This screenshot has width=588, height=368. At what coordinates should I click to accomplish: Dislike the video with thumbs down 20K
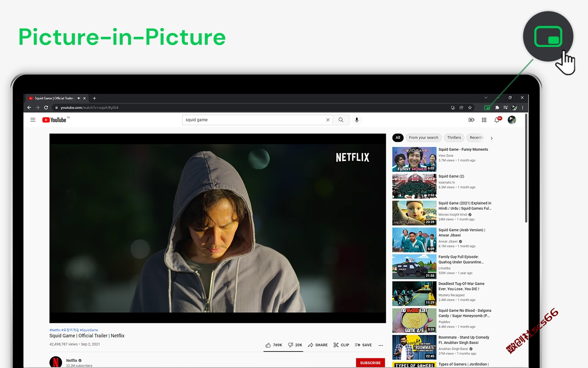295,345
